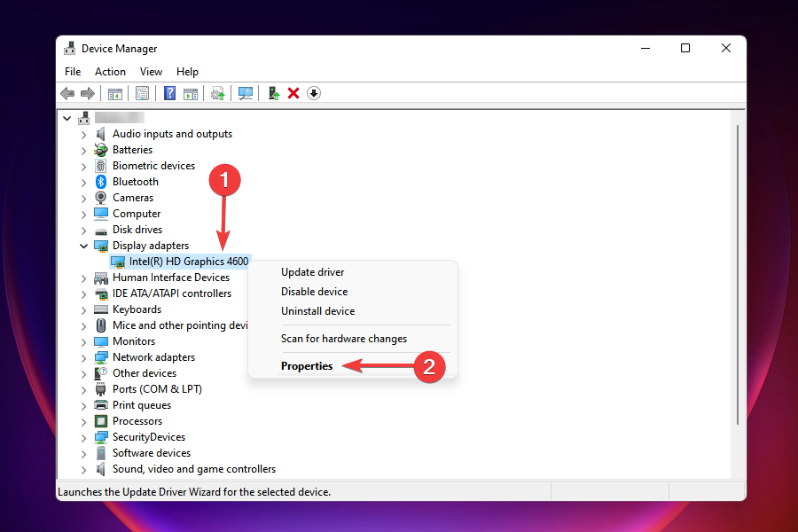Viewport: 798px width, 532px height.
Task: Expand the Computer node chevron
Action: coord(83,214)
